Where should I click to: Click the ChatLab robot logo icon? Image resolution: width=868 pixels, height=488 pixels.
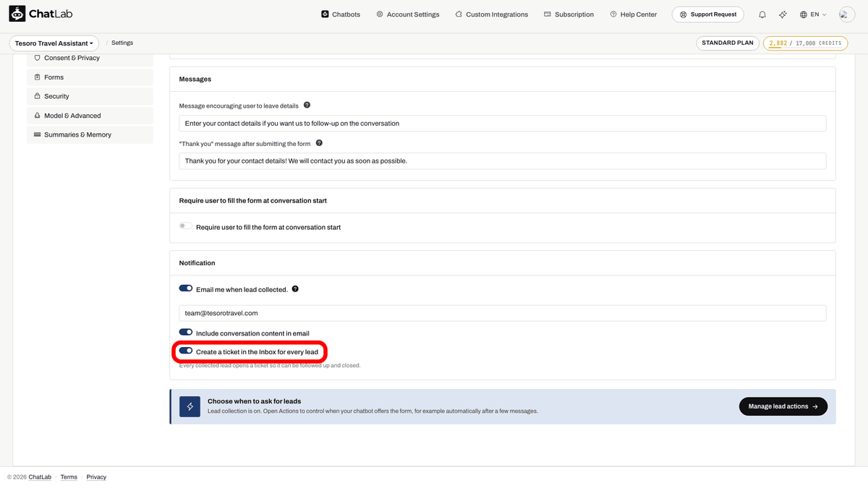pyautogui.click(x=17, y=14)
